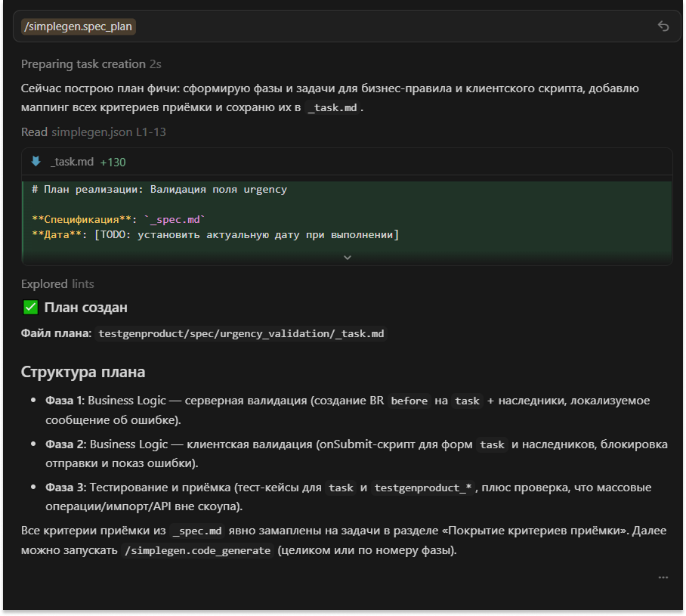Click the before inline code in Фаза 1
The width and height of the screenshot is (686, 616).
(x=409, y=401)
